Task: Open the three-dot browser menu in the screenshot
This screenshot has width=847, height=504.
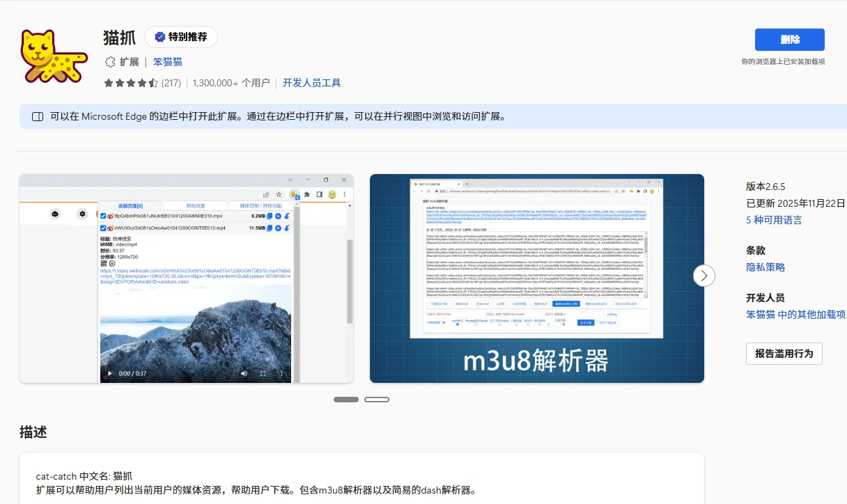Action: 345,195
